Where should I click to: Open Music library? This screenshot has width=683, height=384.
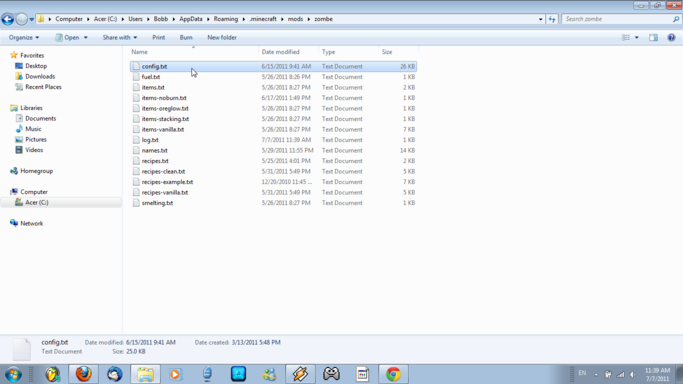coord(28,129)
